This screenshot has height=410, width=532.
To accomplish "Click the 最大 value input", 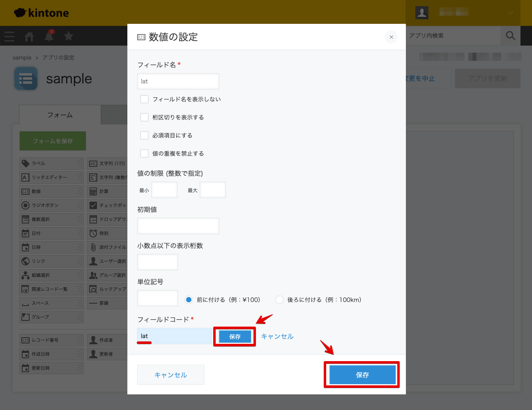I will (x=213, y=190).
